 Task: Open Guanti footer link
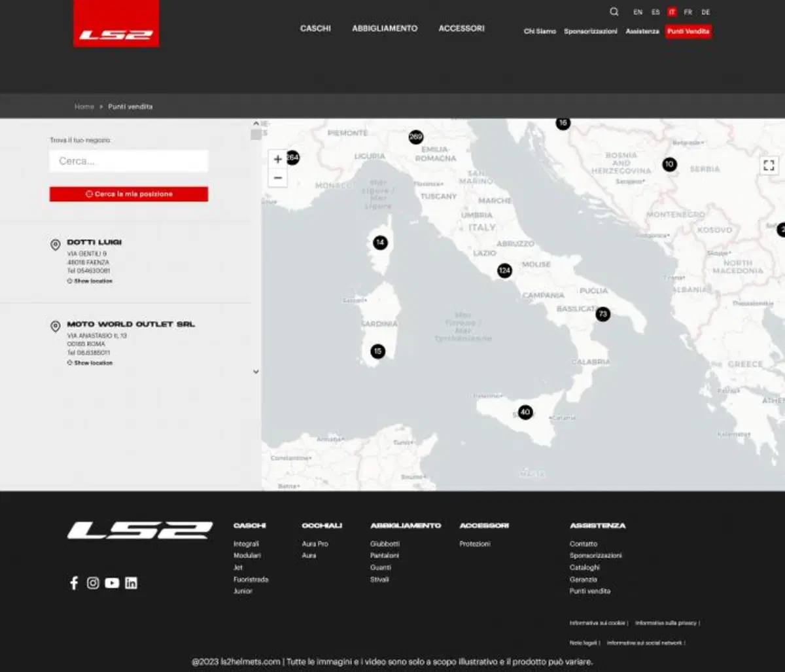(x=381, y=567)
